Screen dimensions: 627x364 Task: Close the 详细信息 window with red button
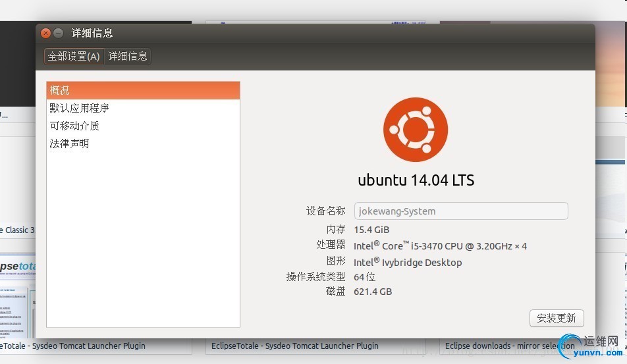click(x=45, y=33)
